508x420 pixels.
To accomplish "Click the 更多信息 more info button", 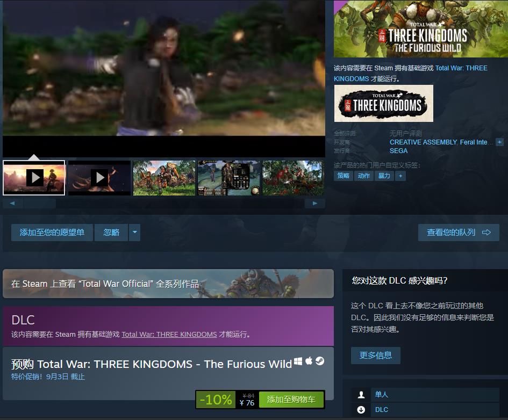I will coord(376,356).
